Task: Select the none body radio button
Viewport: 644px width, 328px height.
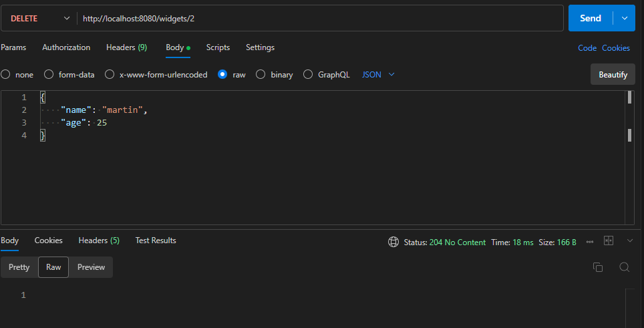Action: [5, 74]
